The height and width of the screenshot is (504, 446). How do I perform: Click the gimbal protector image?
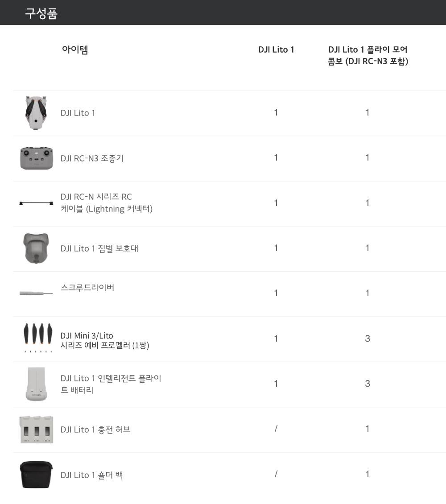click(36, 248)
